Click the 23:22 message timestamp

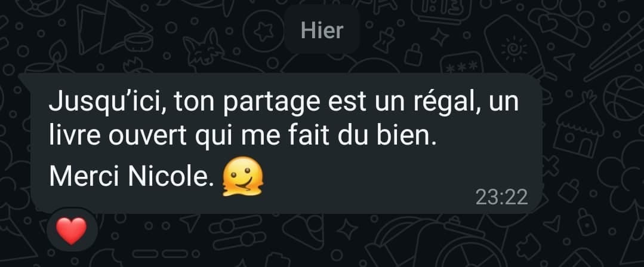coord(501,197)
